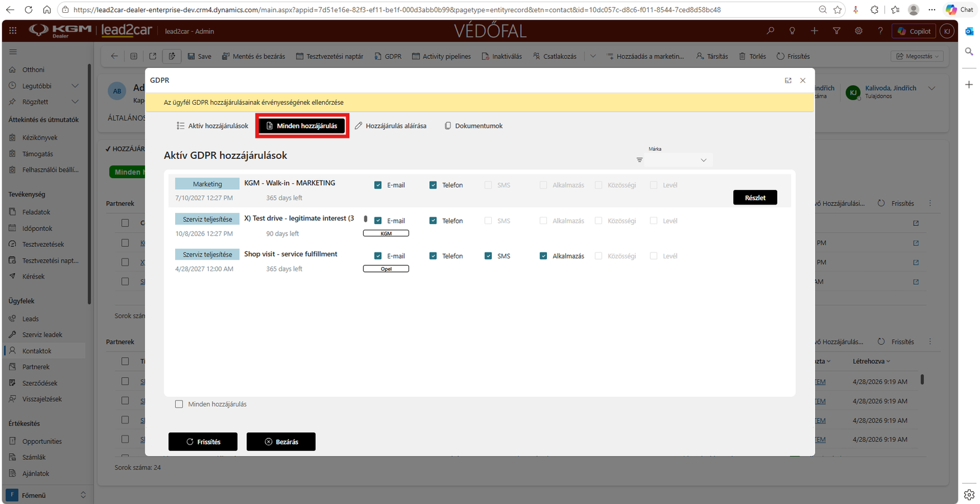Open the settings gear in the Dynamics header
The height and width of the screenshot is (504, 980).
[x=859, y=31]
